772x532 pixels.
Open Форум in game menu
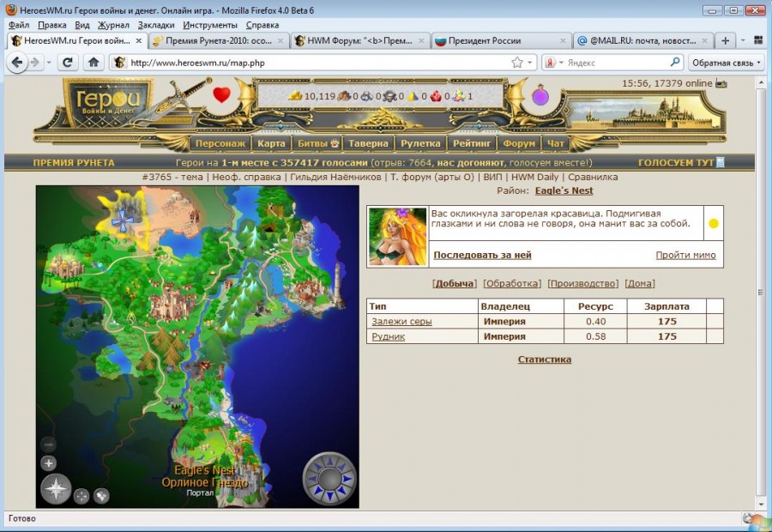(519, 143)
